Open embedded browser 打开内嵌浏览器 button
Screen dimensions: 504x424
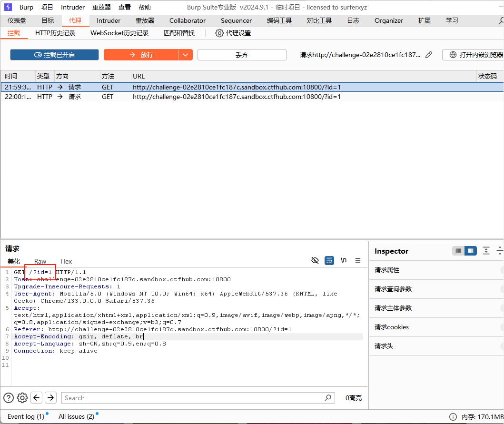pos(473,55)
